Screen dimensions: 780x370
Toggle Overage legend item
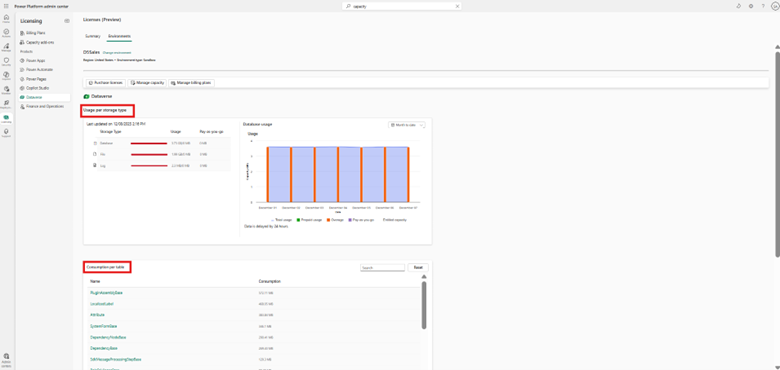tap(334, 219)
